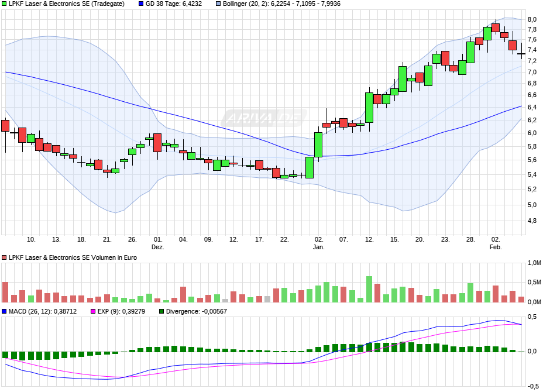Click the light-blue Bollinger legend swatch
This screenshot has width=550, height=392.
[218, 4]
